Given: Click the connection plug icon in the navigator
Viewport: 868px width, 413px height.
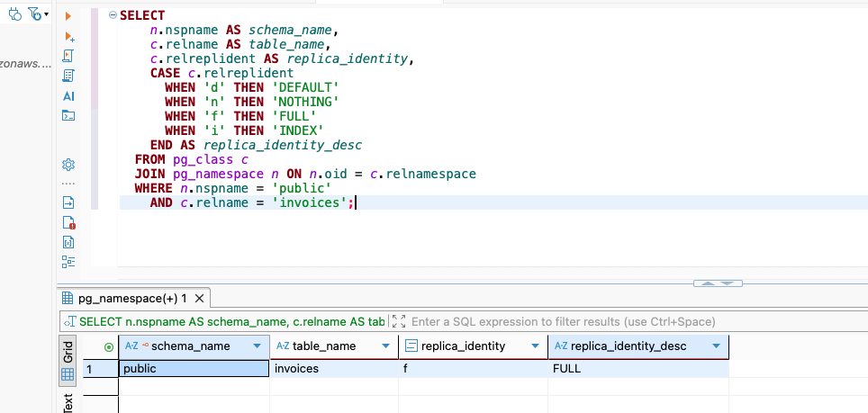Looking at the screenshot, I should (x=15, y=13).
